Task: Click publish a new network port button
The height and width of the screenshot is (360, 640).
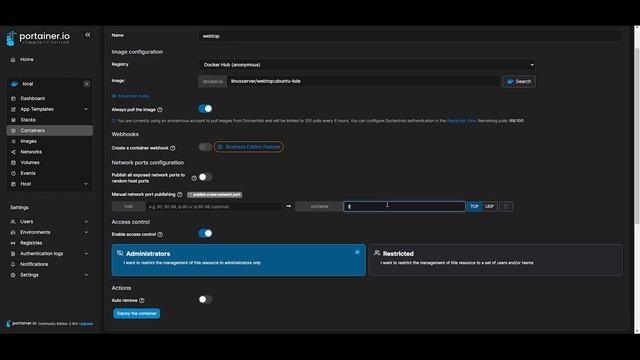Action: click(215, 195)
